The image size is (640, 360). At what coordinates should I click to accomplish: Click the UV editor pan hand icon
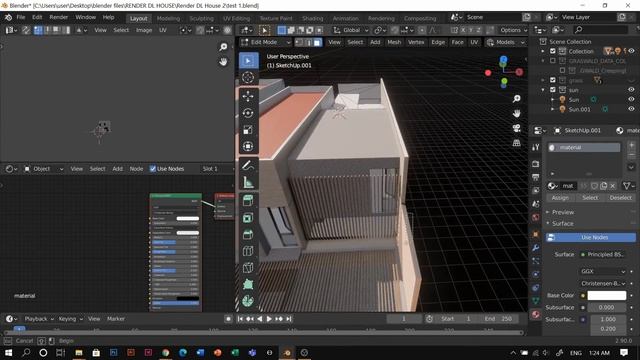pos(223,62)
